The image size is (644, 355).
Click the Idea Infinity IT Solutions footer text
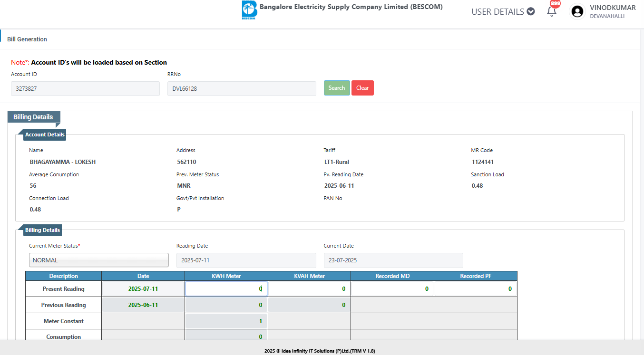coord(320,351)
